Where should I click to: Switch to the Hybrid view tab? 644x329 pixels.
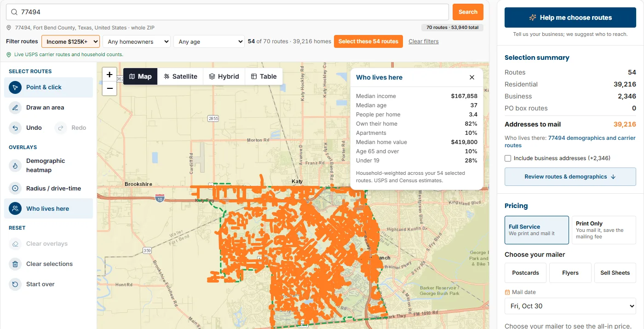(x=224, y=76)
